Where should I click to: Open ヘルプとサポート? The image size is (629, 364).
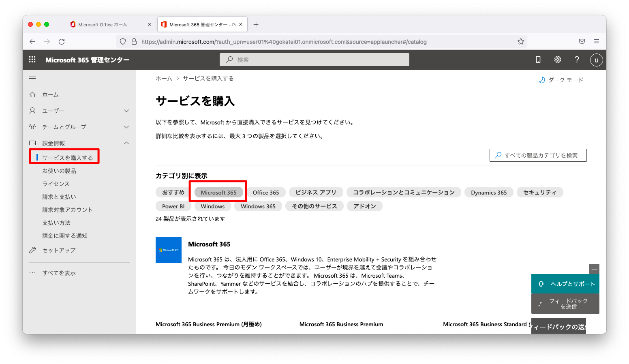pos(565,283)
